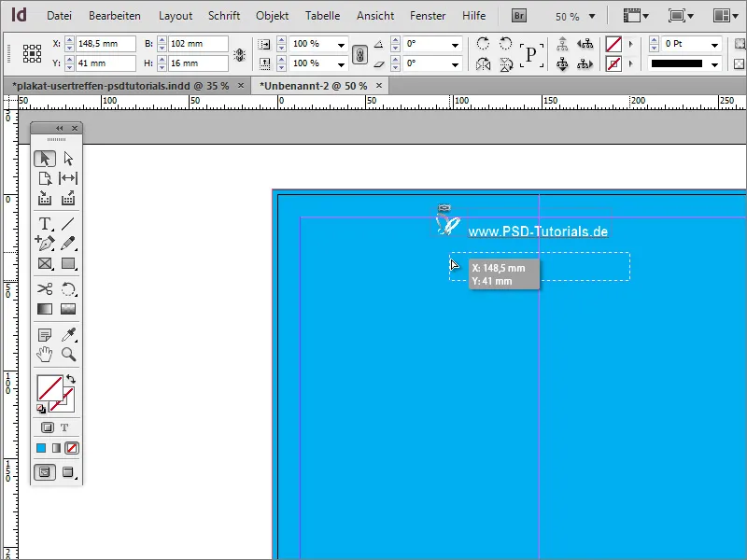Image resolution: width=747 pixels, height=560 pixels.
Task: Select the Page tool
Action: pyautogui.click(x=45, y=178)
